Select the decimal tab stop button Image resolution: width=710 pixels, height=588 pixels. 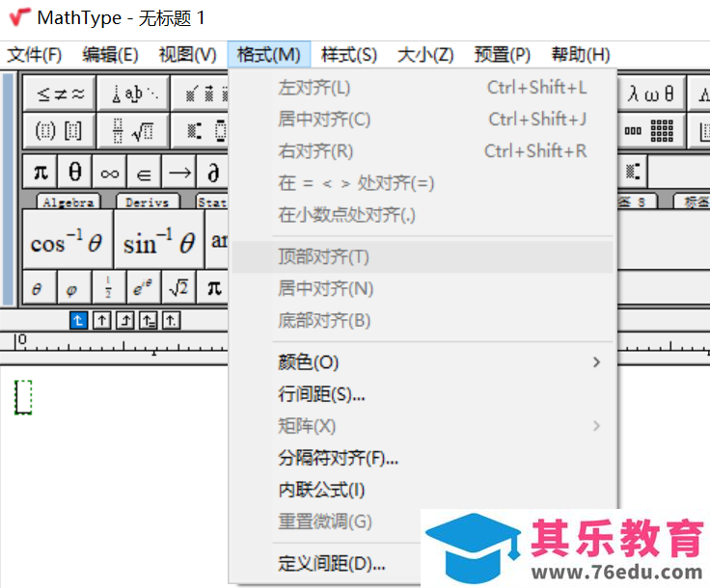[x=171, y=321]
